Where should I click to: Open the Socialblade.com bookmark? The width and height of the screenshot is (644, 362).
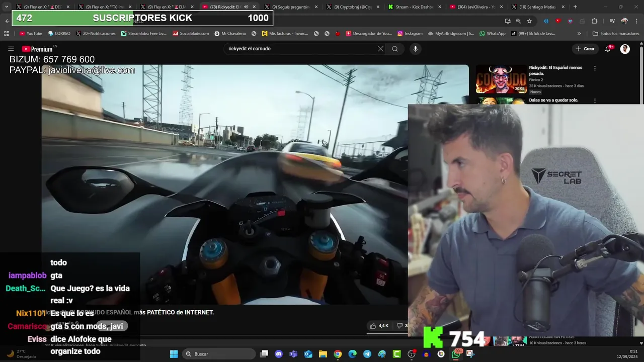point(191,34)
